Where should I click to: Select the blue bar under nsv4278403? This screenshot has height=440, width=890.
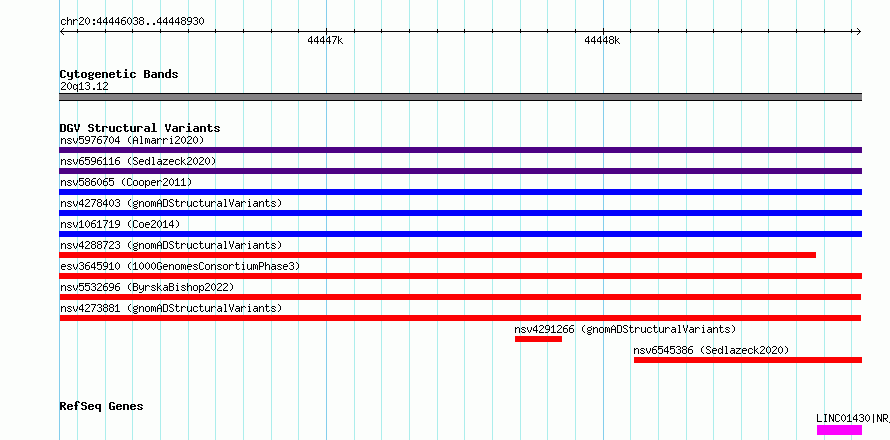point(460,213)
